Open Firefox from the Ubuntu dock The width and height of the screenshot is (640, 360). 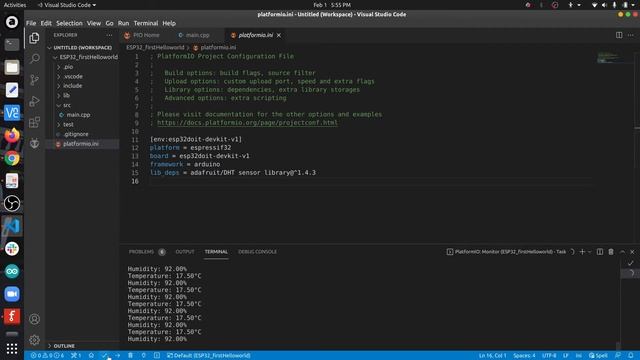click(12, 135)
